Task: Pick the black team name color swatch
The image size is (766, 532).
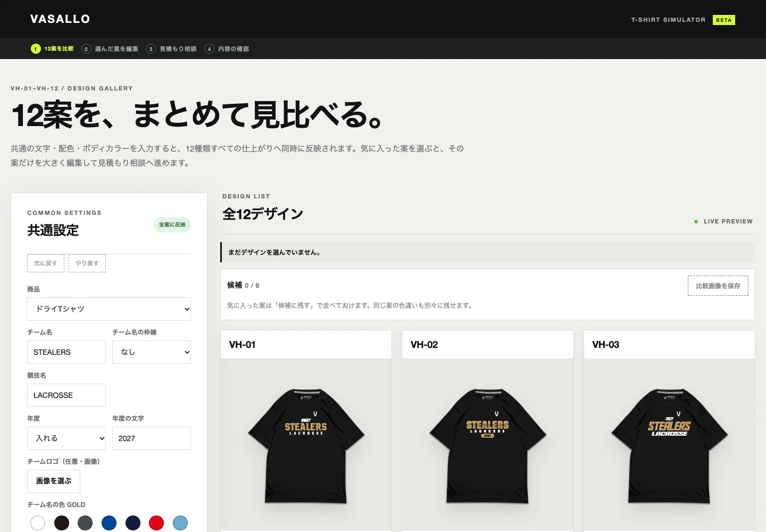Action: (62, 523)
